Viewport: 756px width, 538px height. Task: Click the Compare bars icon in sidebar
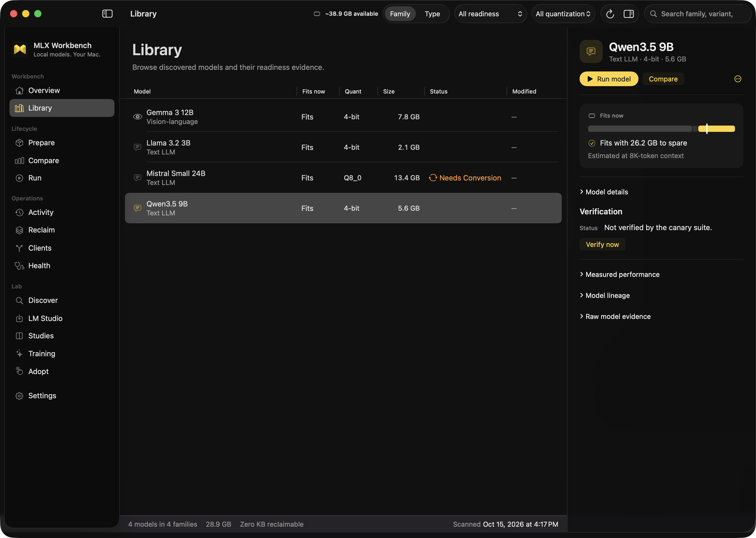(x=19, y=161)
